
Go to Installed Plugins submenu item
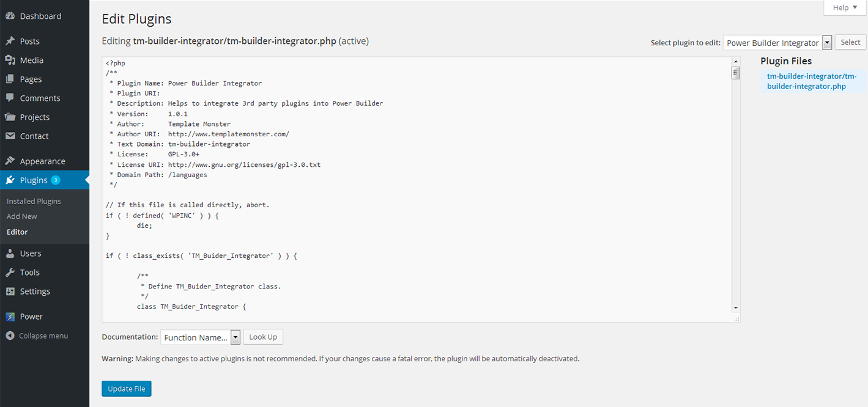[34, 201]
